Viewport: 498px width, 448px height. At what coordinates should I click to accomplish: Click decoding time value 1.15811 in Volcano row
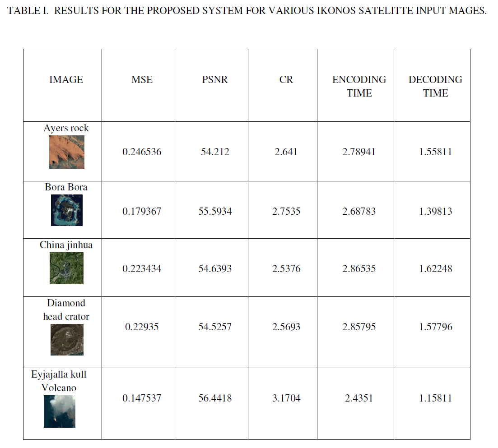pos(435,398)
